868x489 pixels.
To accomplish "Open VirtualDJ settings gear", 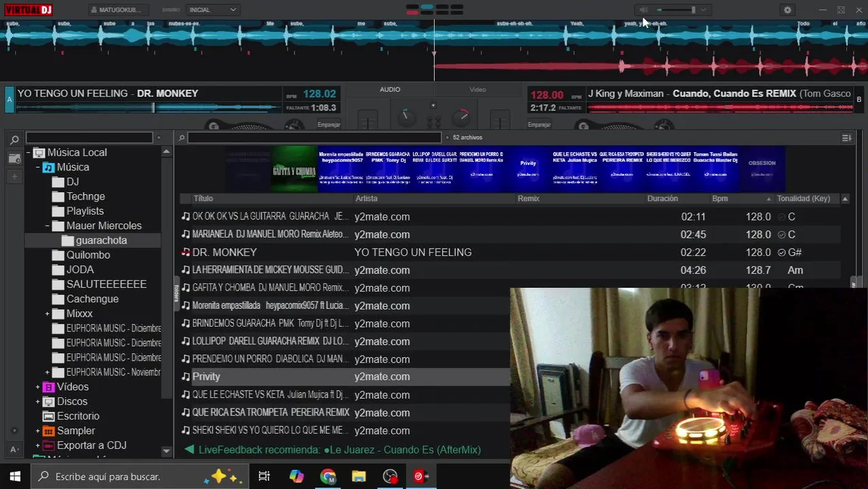I will [x=787, y=10].
